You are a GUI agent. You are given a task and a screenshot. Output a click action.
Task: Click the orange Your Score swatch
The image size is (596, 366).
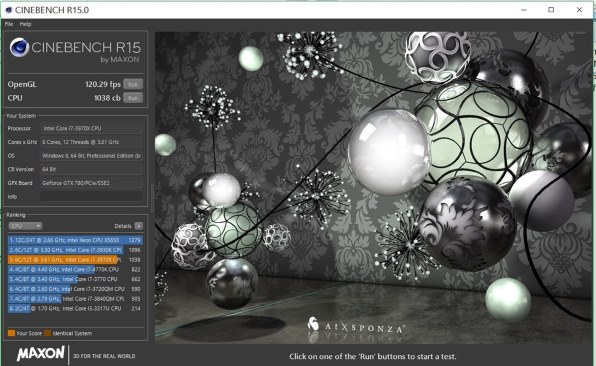tap(11, 333)
